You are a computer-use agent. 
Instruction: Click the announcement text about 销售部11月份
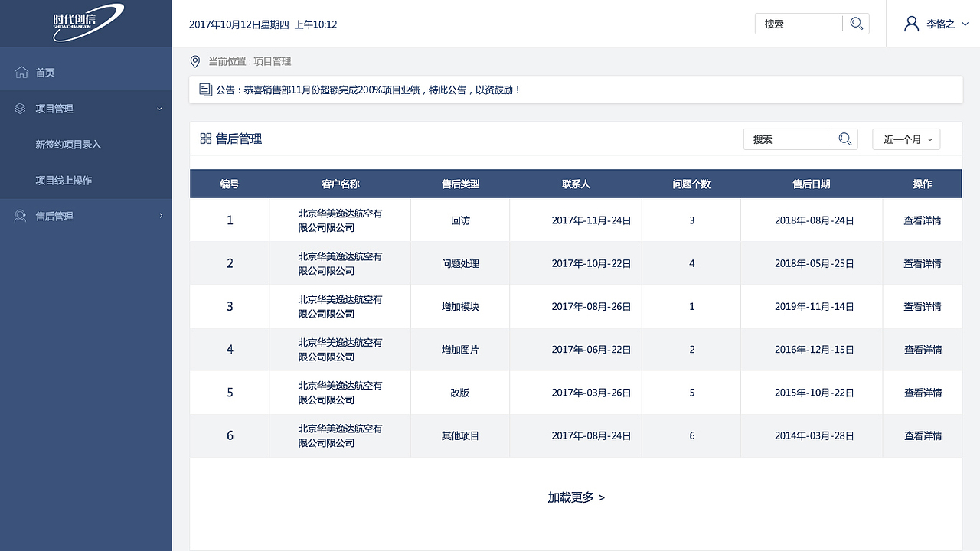point(367,90)
